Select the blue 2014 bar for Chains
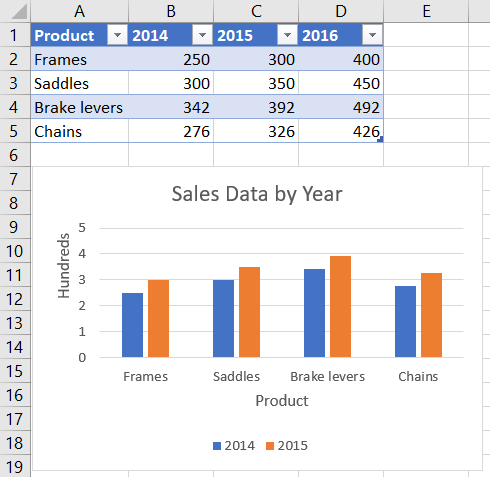 click(405, 322)
